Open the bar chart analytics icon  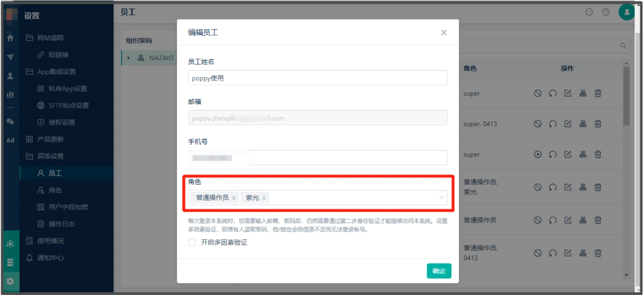coord(10,95)
